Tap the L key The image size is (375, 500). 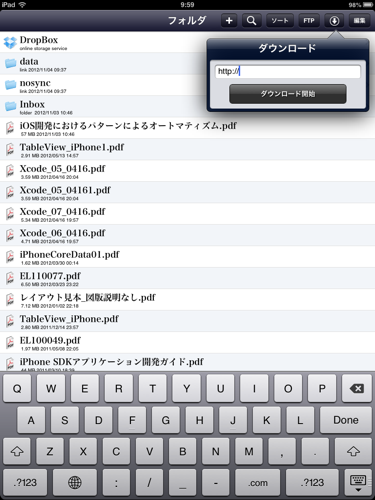300,420
